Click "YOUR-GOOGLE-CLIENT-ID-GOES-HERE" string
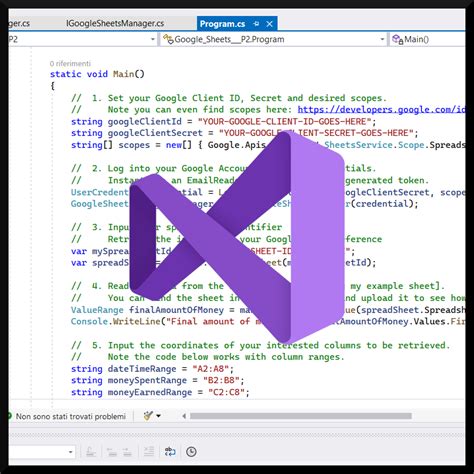Image resolution: width=474 pixels, height=474 pixels. click(284, 121)
